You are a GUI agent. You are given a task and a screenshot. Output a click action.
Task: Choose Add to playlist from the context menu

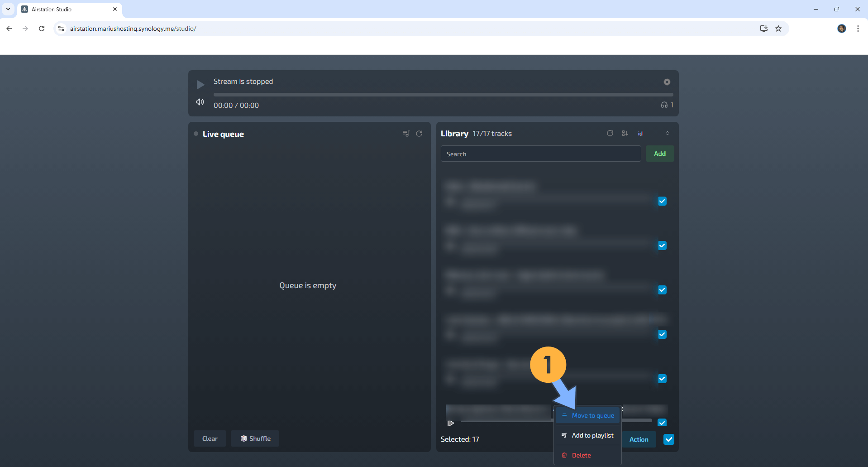point(591,435)
